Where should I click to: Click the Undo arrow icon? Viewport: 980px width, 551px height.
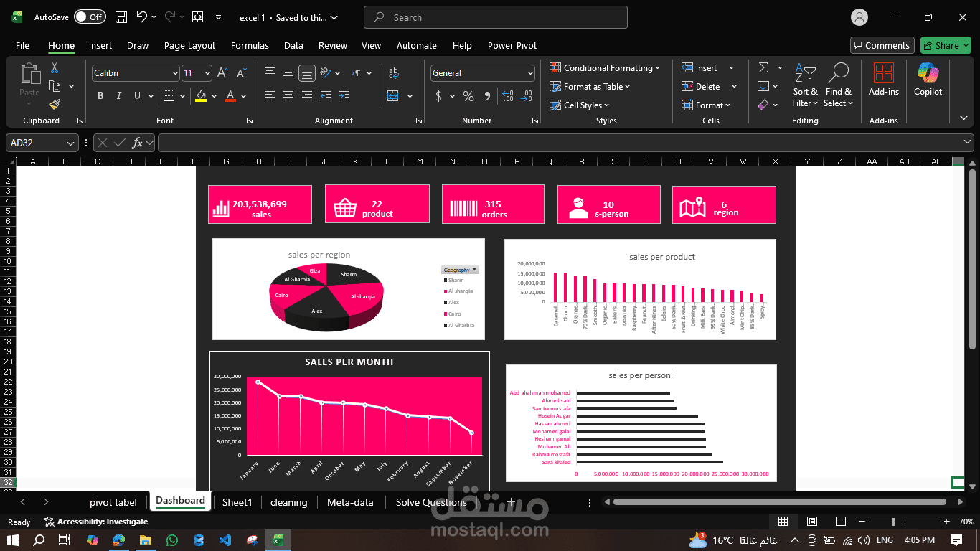click(142, 17)
